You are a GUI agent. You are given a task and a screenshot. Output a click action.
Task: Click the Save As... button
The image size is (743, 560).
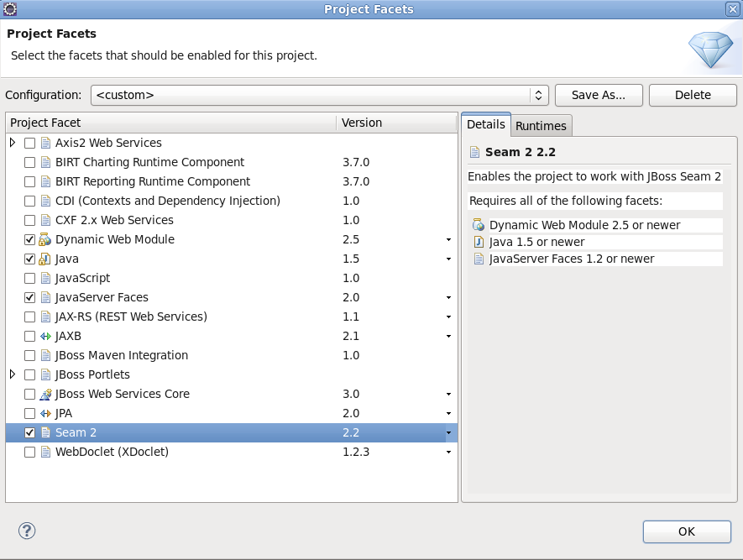pyautogui.click(x=599, y=96)
